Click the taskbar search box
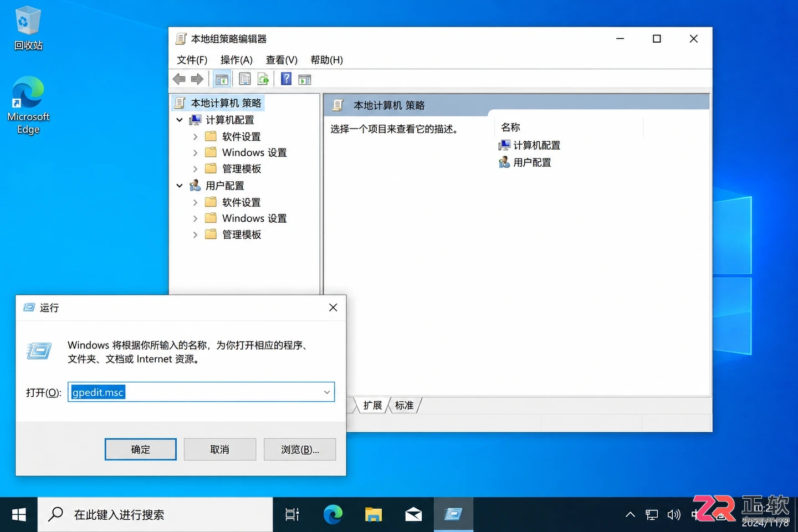798x532 pixels. (x=155, y=515)
